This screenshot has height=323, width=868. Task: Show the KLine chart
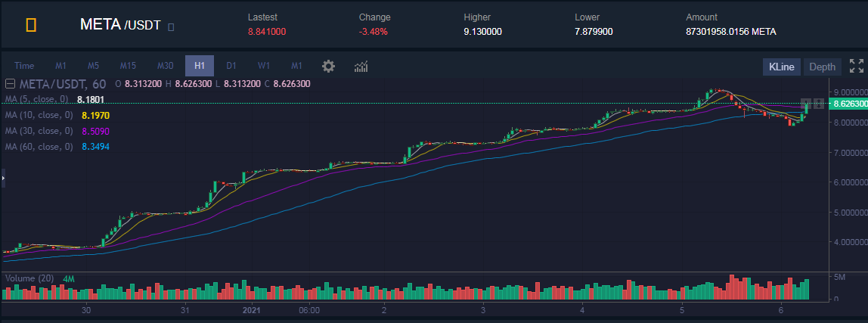(782, 67)
